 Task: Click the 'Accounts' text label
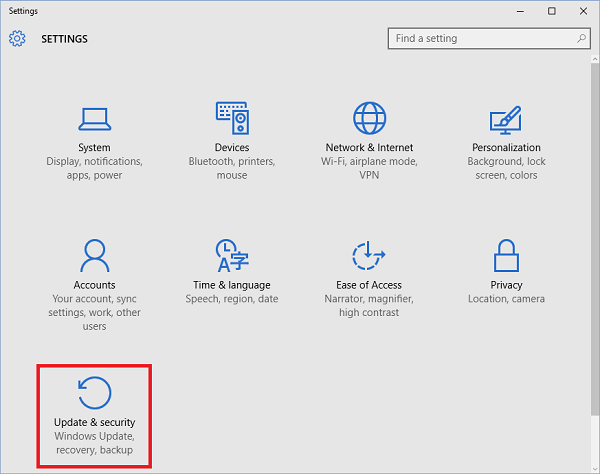point(94,285)
